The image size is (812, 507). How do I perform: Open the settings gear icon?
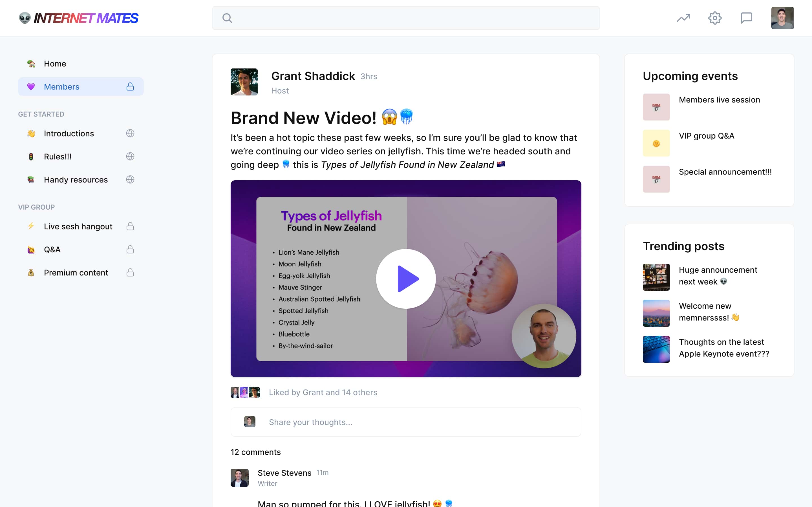pyautogui.click(x=715, y=18)
